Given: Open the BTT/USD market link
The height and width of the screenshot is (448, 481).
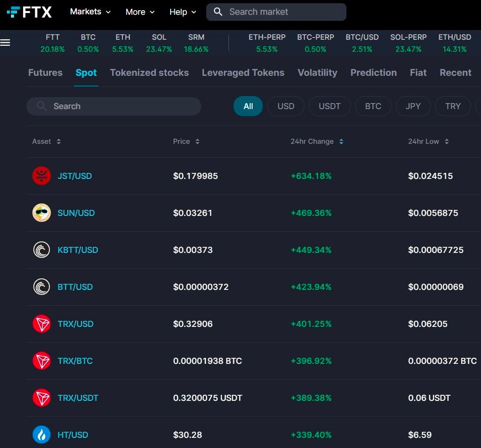Looking at the screenshot, I should click(x=75, y=287).
